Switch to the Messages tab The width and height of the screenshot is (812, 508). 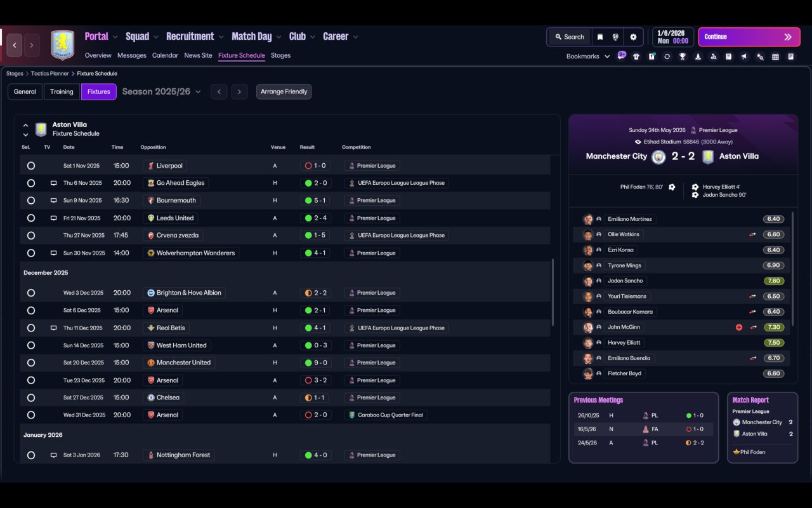point(132,55)
